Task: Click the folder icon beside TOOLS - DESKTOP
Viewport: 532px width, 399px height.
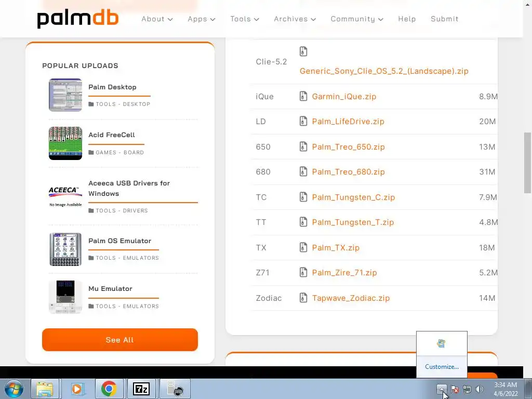Action: pyautogui.click(x=91, y=104)
